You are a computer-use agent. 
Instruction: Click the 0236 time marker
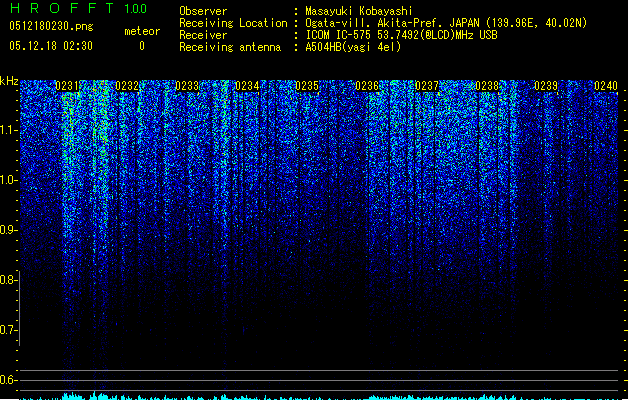(367, 86)
